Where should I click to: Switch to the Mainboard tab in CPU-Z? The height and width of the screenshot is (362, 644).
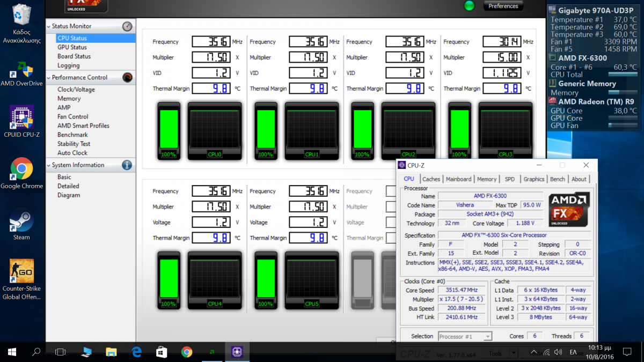point(458,179)
